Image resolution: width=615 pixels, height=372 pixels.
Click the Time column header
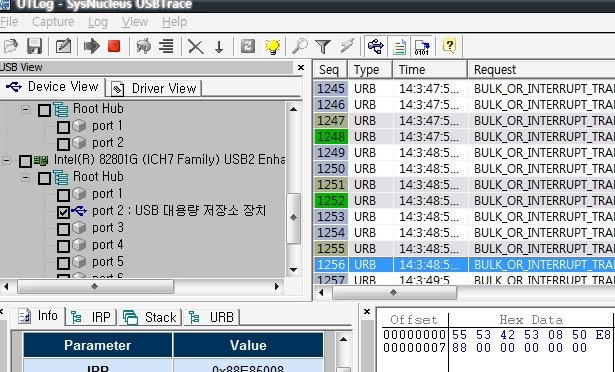point(430,69)
